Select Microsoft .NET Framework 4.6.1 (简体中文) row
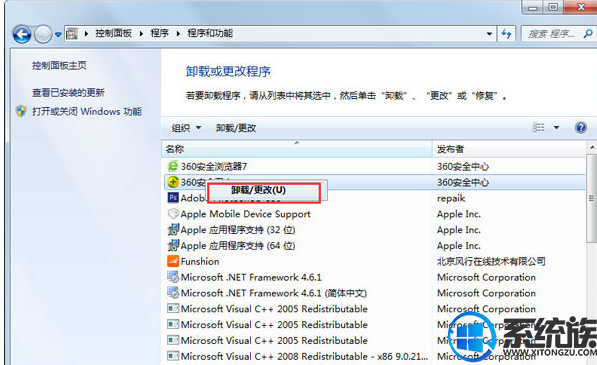This screenshot has height=365, width=597. [375, 293]
